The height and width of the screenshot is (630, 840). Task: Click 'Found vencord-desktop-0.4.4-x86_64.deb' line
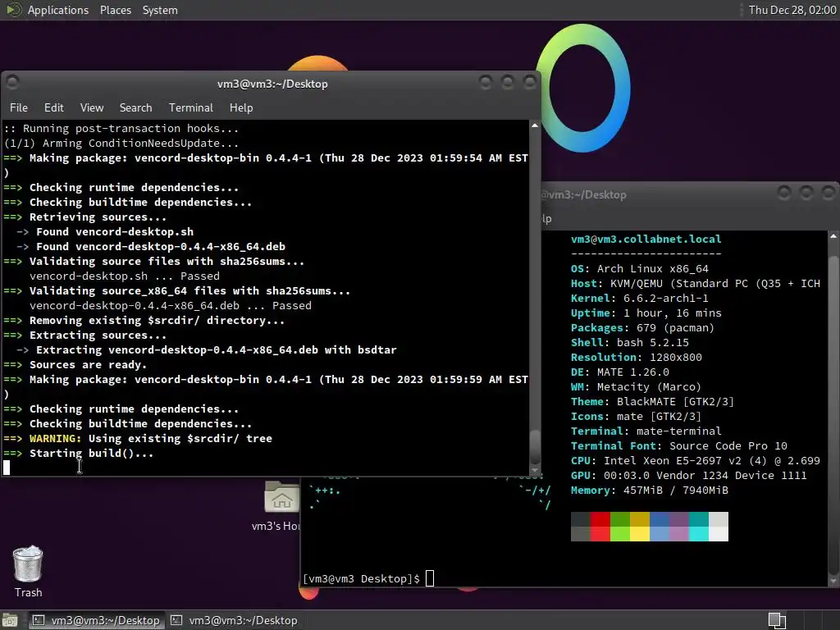(x=161, y=246)
